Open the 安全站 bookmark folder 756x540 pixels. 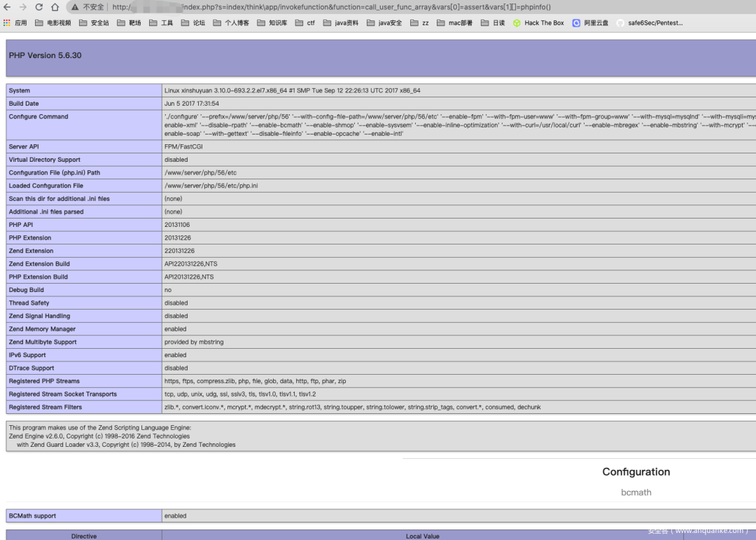(x=94, y=22)
